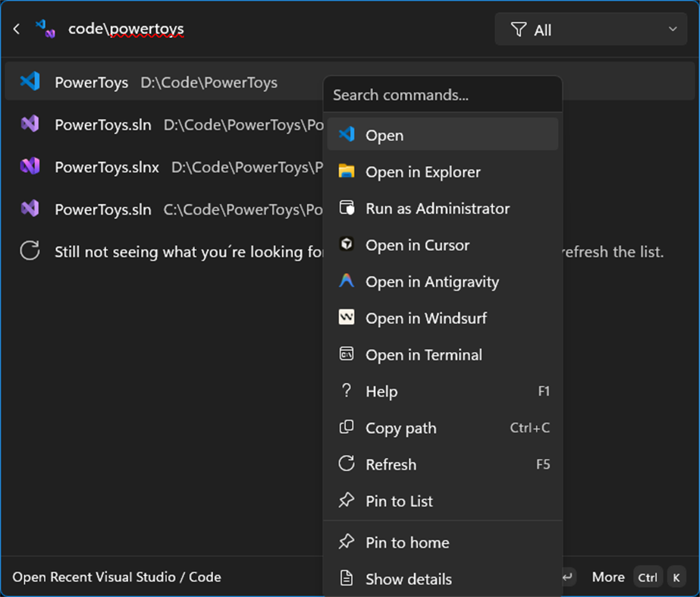Choose Open in Windsurf
The width and height of the screenshot is (700, 597).
point(442,318)
